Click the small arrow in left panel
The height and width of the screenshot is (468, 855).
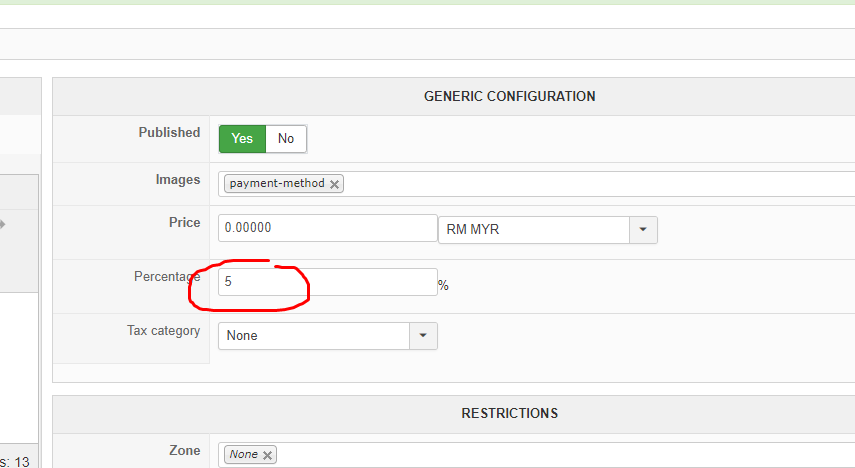(3, 224)
